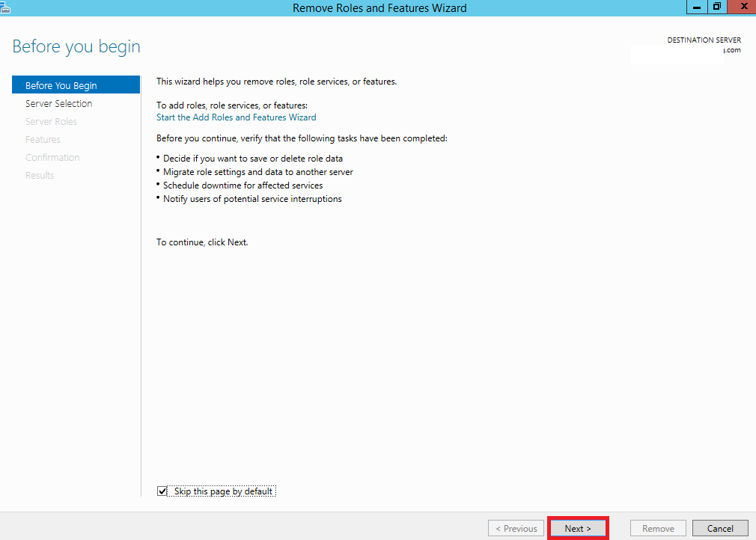
Task: Click the Previous button
Action: (516, 527)
